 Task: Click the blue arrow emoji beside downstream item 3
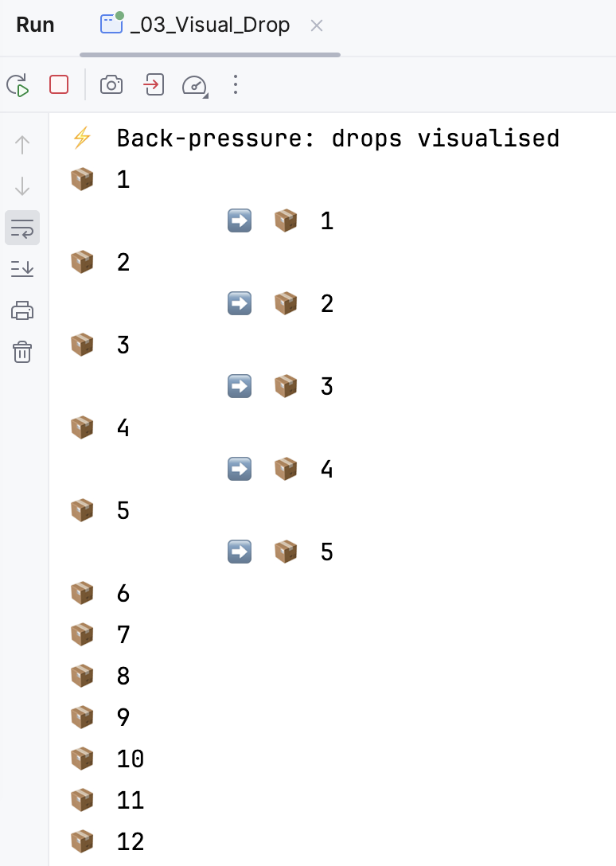(239, 386)
